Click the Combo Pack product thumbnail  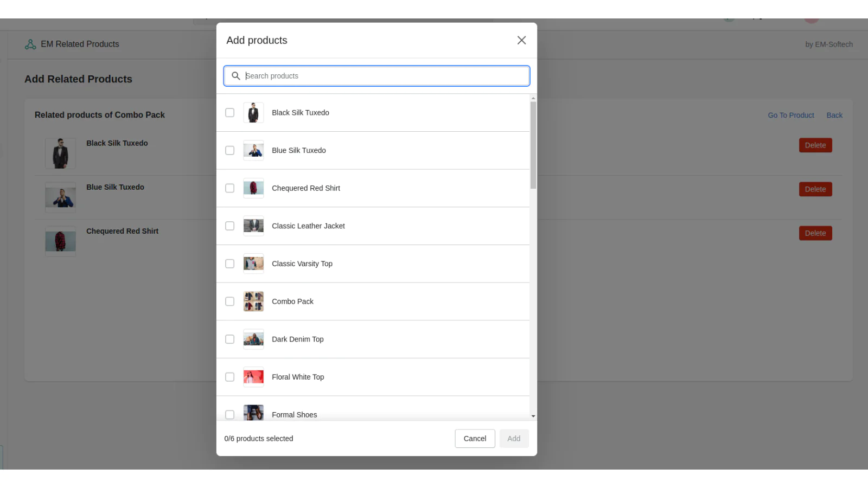pos(253,301)
